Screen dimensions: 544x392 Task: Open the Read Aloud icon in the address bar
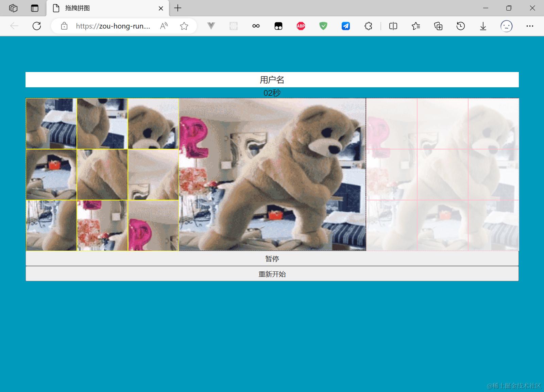[164, 26]
